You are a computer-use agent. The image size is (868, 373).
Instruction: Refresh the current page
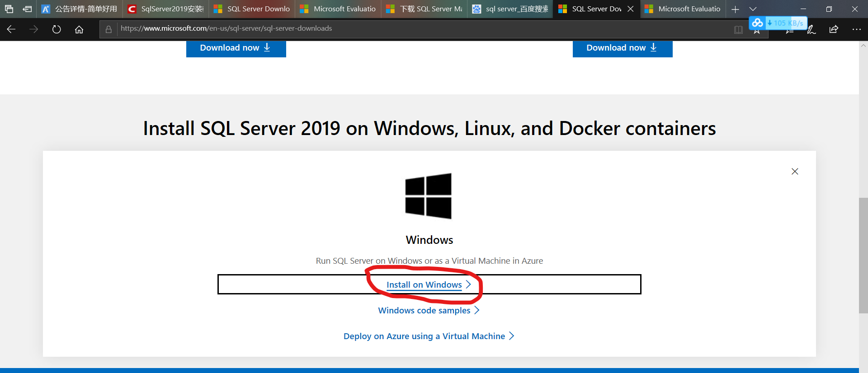point(57,29)
